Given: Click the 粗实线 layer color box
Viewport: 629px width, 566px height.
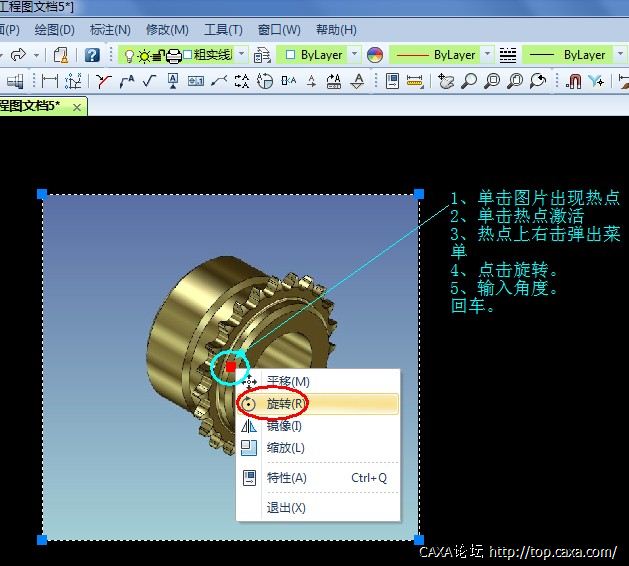Looking at the screenshot, I should (x=187, y=54).
